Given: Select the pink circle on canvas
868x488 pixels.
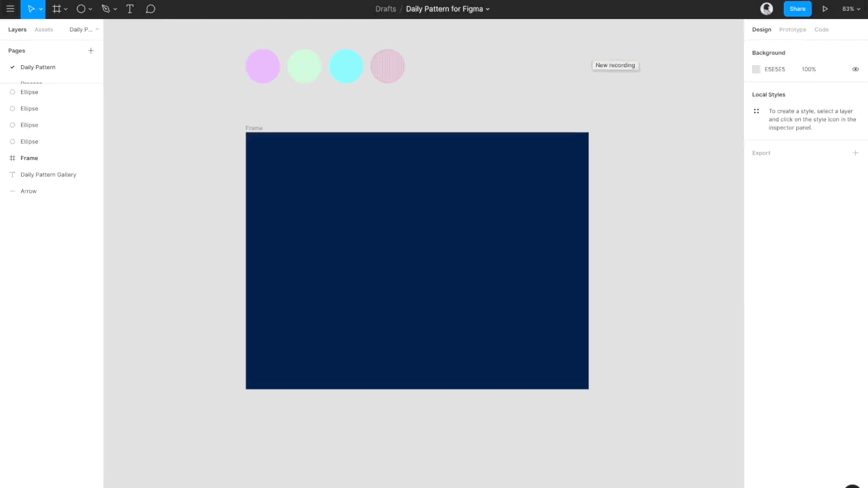Looking at the screenshot, I should pos(262,66).
